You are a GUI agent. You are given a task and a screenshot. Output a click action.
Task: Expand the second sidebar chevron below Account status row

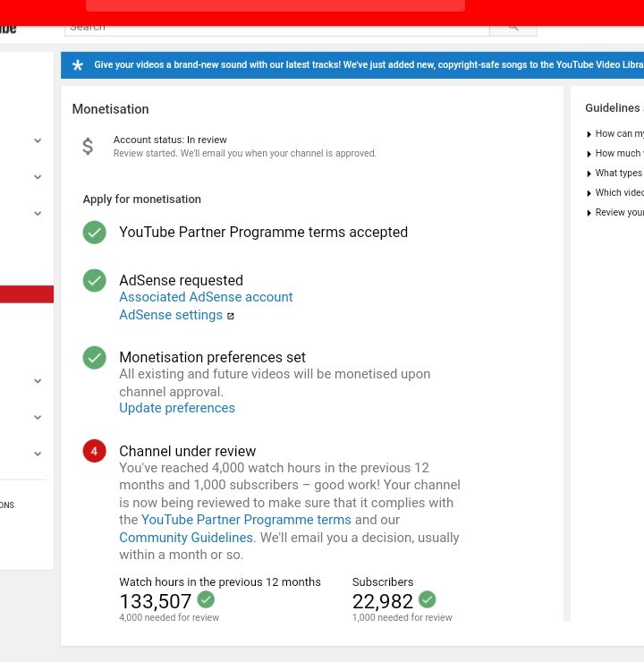pos(38,177)
